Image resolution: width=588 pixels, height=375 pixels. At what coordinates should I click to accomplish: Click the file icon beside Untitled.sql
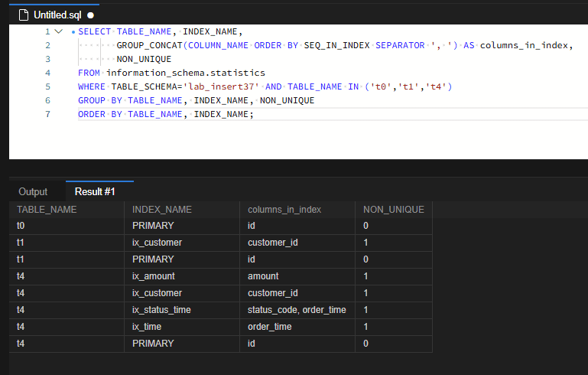pyautogui.click(x=24, y=15)
